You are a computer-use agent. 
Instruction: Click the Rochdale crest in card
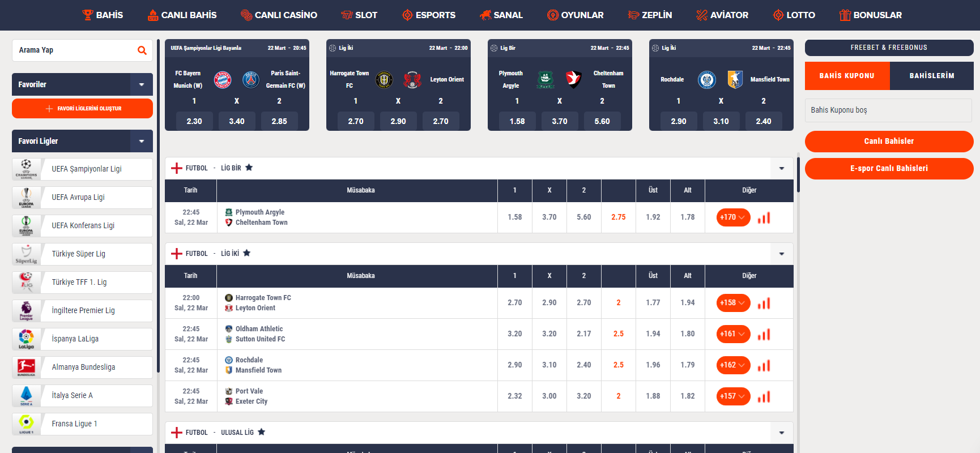[707, 80]
